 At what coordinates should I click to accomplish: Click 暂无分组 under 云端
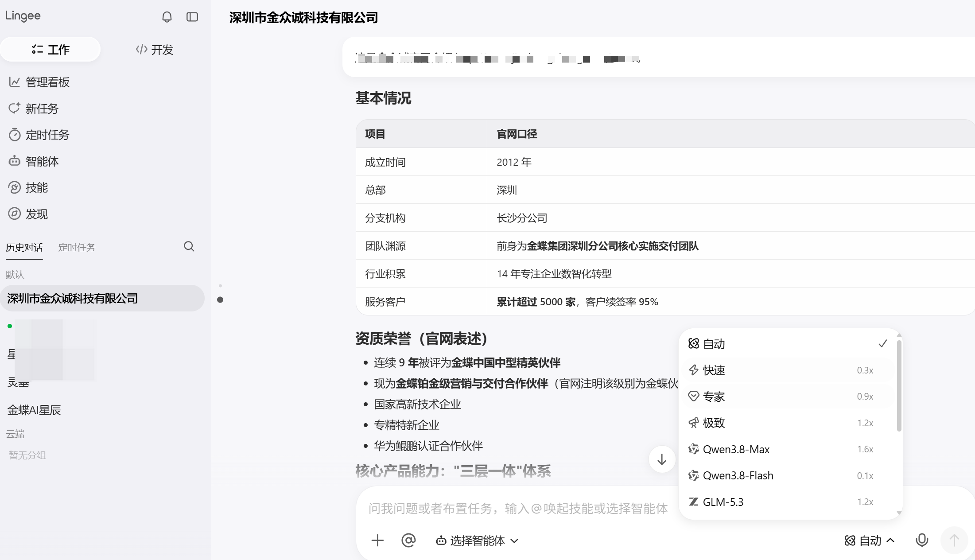(x=27, y=455)
